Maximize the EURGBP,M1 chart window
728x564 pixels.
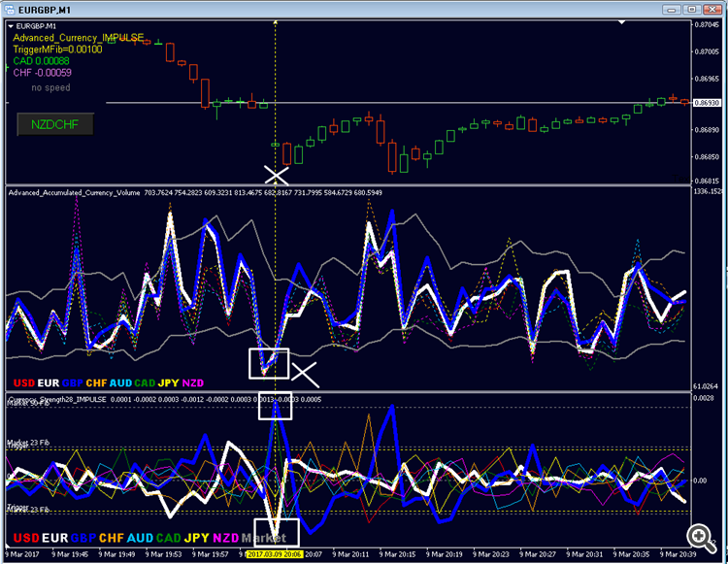pyautogui.click(x=692, y=10)
